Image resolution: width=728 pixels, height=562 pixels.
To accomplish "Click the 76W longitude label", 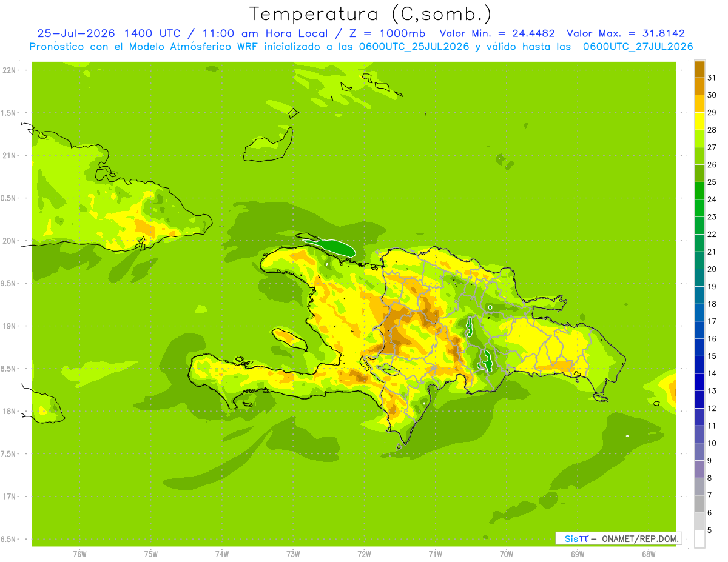I will click(79, 554).
